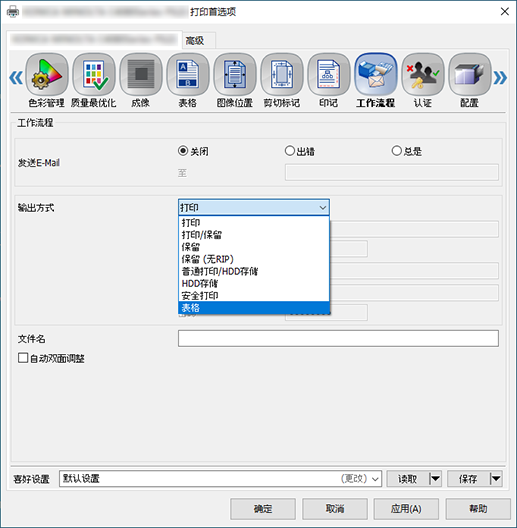
Task: Choose 普通打印/HDD存储 from the list
Action: pos(254,271)
